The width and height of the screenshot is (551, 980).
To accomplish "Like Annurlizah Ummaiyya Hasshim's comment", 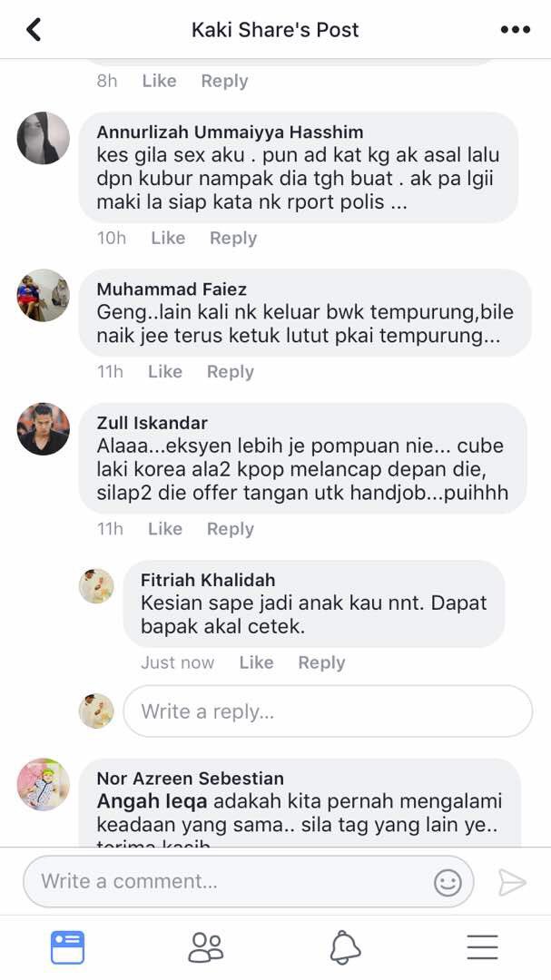I will click(168, 238).
